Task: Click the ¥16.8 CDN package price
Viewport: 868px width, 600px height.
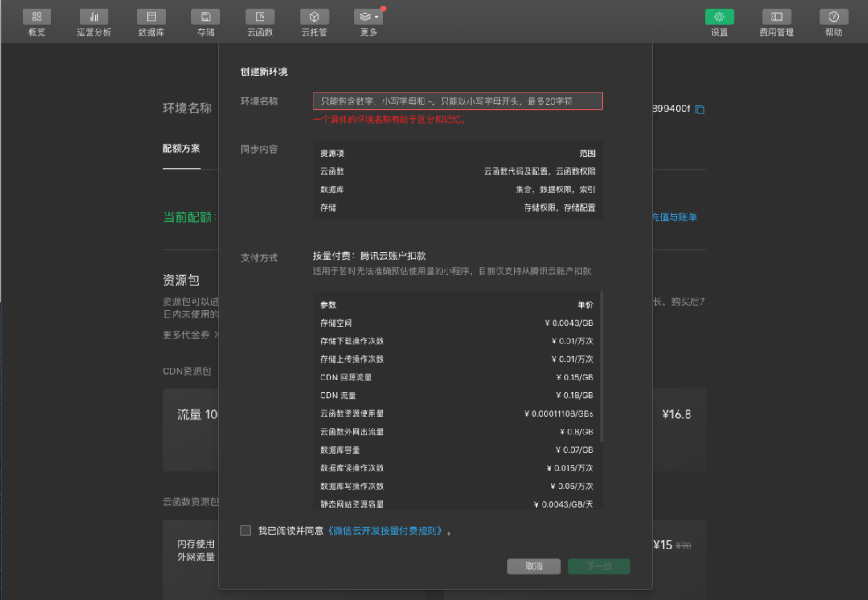Action: (x=677, y=414)
